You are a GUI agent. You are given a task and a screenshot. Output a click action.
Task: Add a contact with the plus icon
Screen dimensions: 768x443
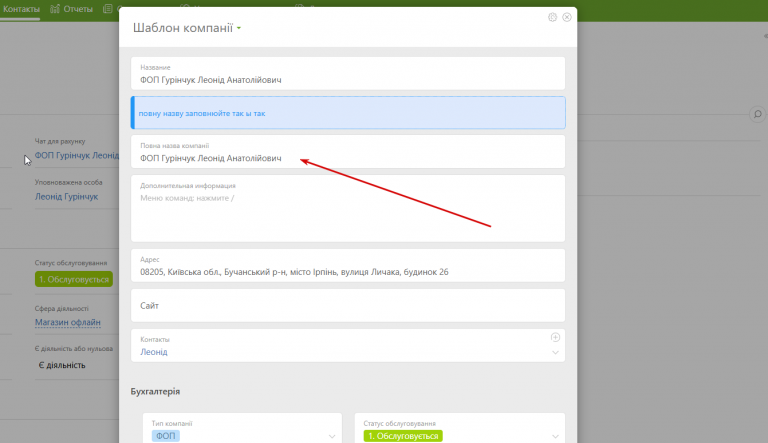coord(555,337)
